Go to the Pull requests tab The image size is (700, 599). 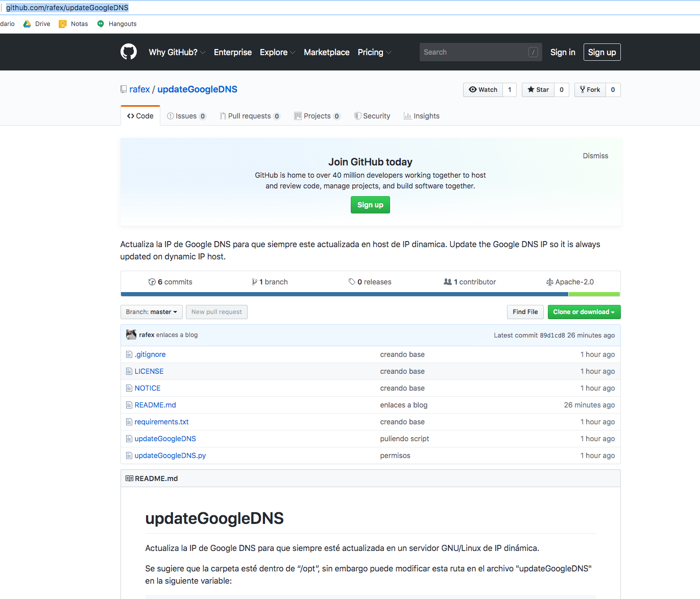[x=250, y=116]
